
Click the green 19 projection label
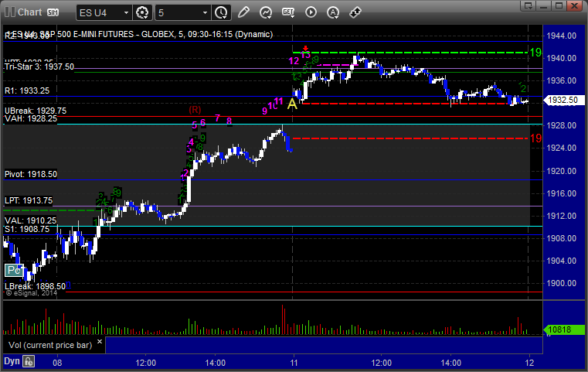(535, 53)
